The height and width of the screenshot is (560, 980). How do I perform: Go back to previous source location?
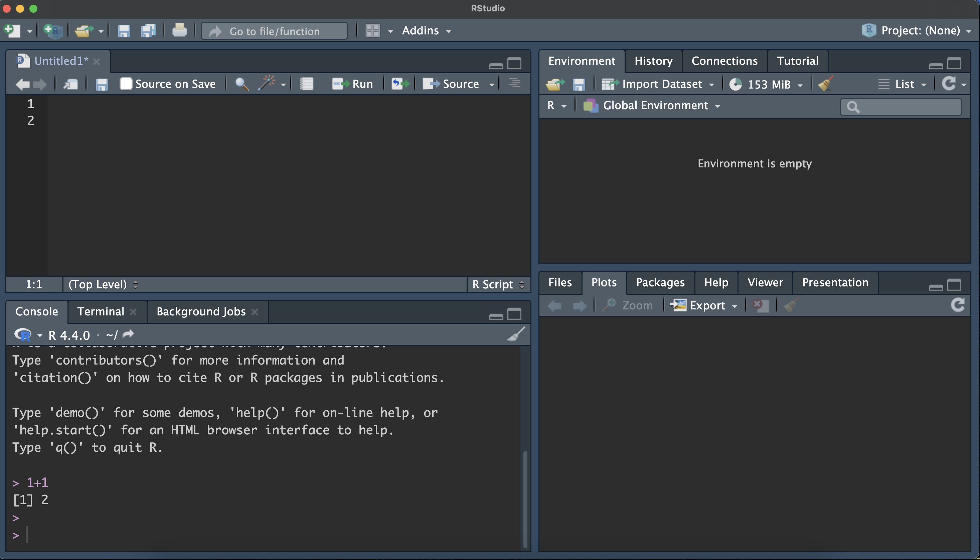pos(23,84)
